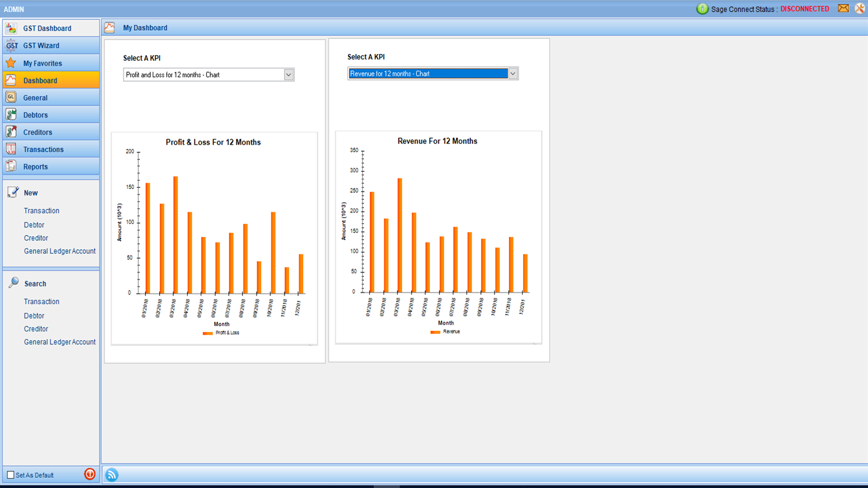
Task: Open the Transactions menu item
Action: click(43, 150)
